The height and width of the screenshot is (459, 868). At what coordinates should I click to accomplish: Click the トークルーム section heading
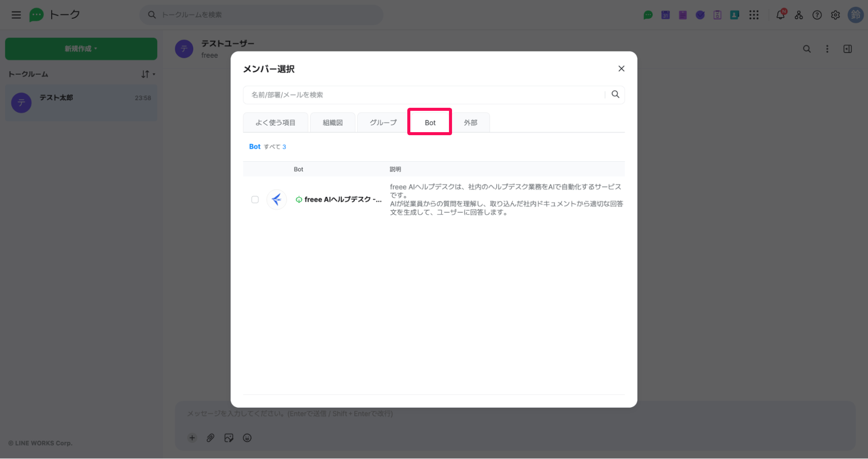28,74
